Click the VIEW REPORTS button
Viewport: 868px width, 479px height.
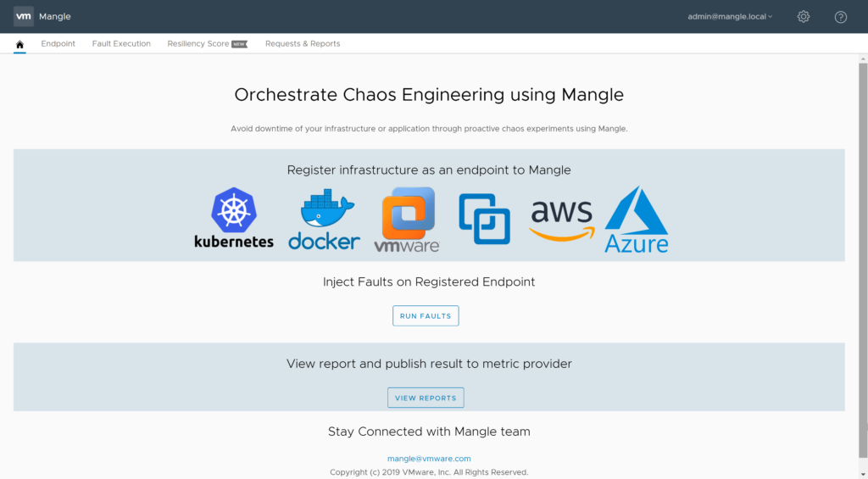pos(426,398)
